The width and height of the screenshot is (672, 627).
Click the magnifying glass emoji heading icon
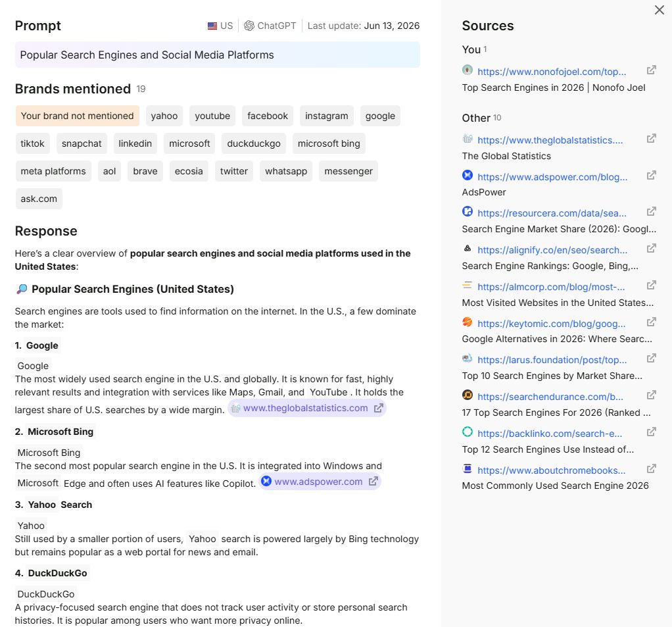tap(22, 289)
